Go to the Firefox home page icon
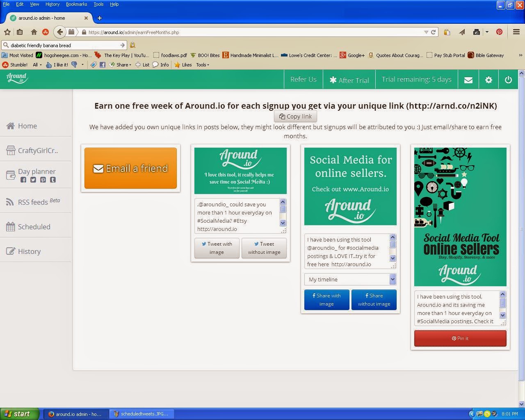 (34, 32)
